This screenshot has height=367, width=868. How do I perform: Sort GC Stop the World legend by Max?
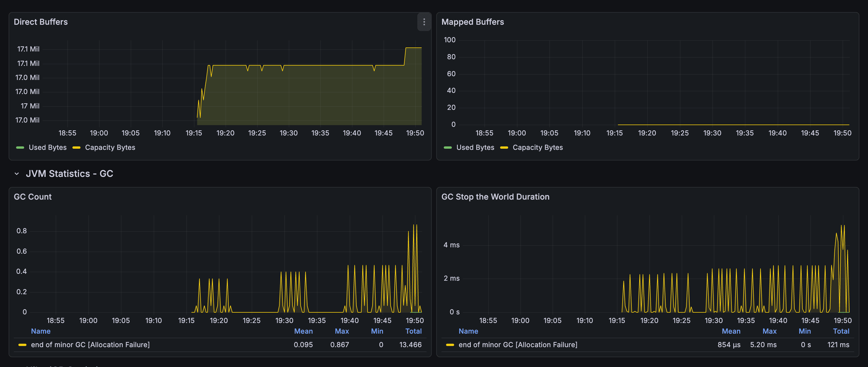(769, 331)
